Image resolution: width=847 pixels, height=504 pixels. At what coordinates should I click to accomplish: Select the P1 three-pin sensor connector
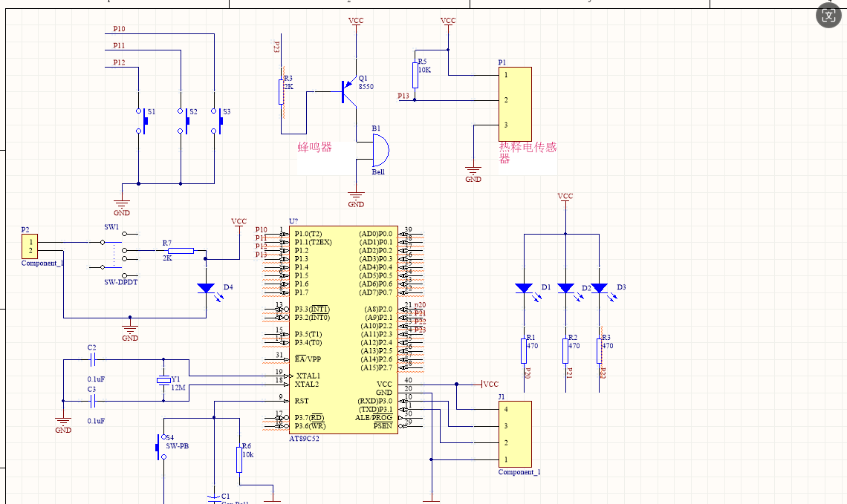[x=516, y=104]
